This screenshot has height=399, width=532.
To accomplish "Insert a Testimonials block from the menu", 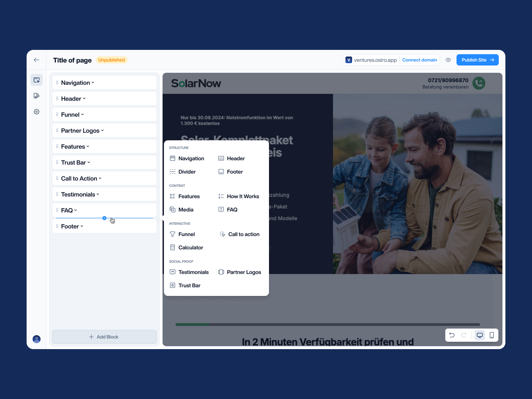I will [189, 272].
